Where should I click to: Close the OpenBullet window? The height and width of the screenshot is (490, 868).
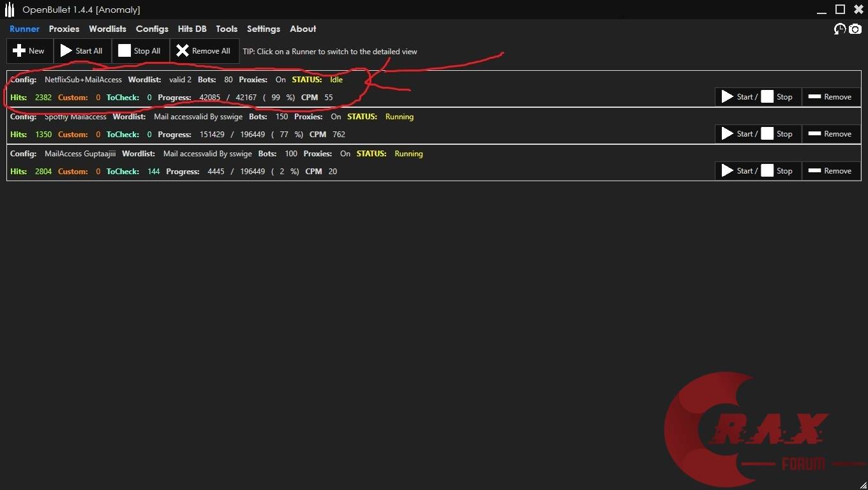[858, 10]
